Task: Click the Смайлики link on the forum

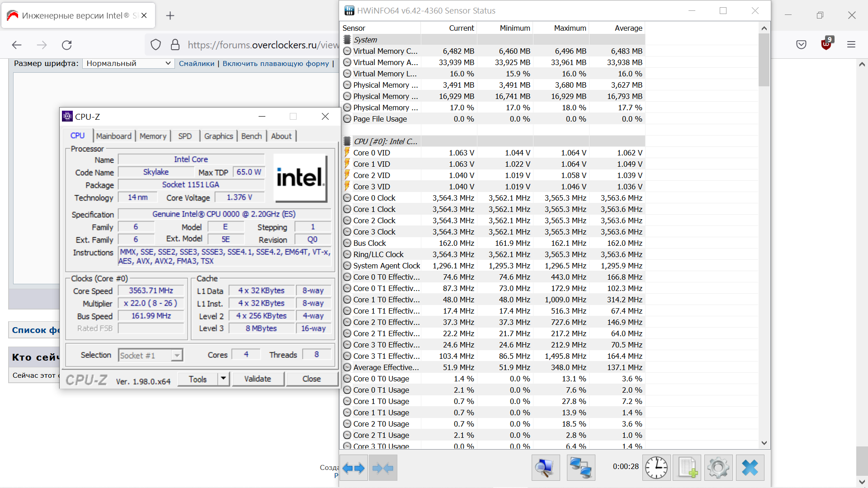Action: [196, 63]
